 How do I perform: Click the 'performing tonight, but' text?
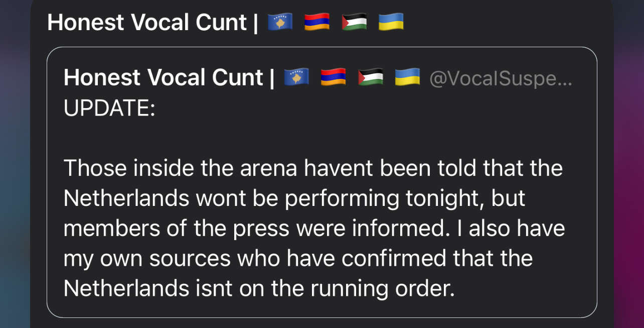pyautogui.click(x=405, y=199)
